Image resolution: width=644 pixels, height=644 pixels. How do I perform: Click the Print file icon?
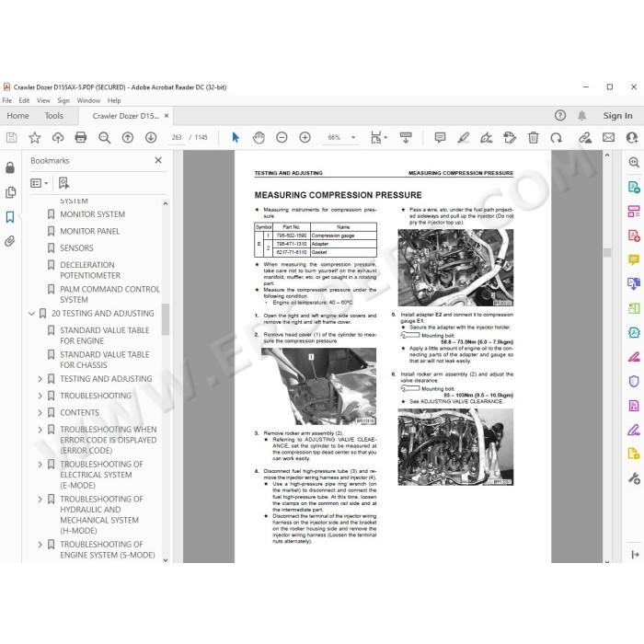pos(81,137)
